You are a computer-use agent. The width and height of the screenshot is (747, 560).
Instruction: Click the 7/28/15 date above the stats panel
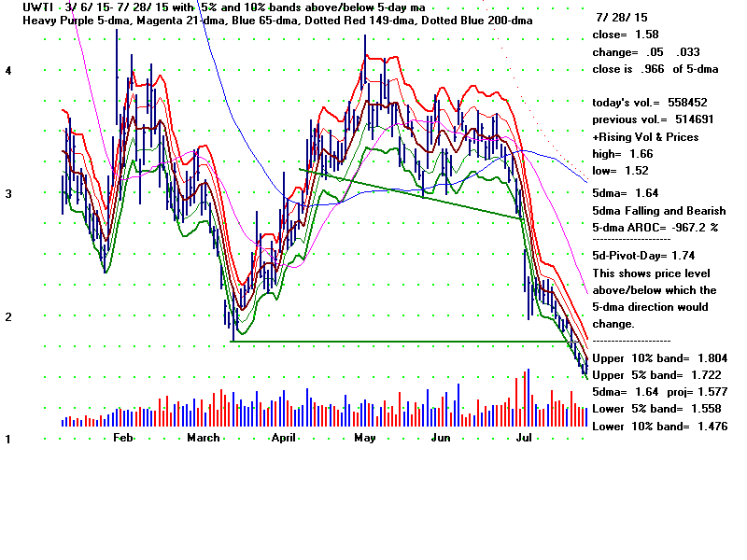pyautogui.click(x=620, y=19)
